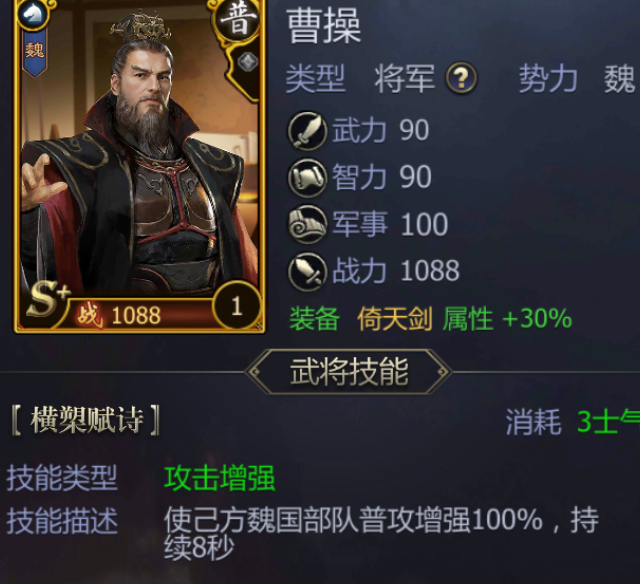Click the 战 1088 power bar on card
This screenshot has height=584, width=640.
tap(139, 314)
